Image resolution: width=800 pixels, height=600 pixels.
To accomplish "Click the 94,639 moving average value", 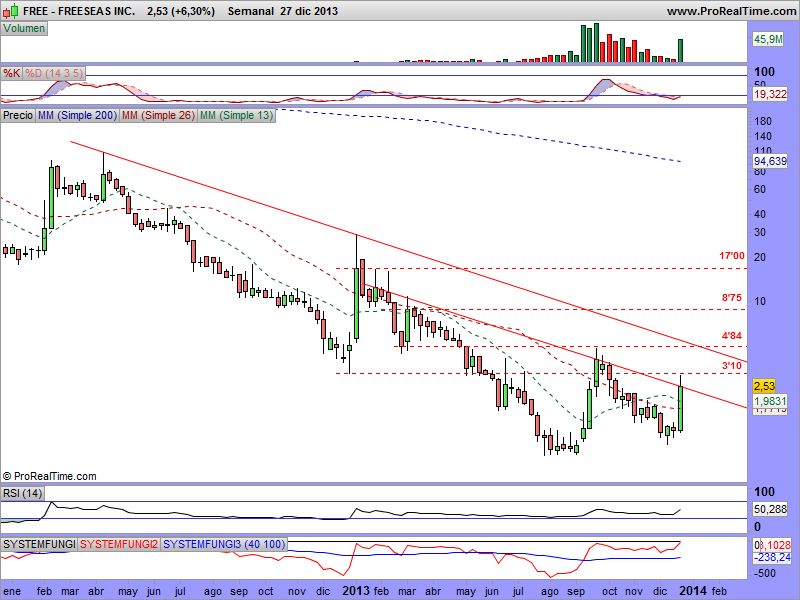I will (770, 161).
